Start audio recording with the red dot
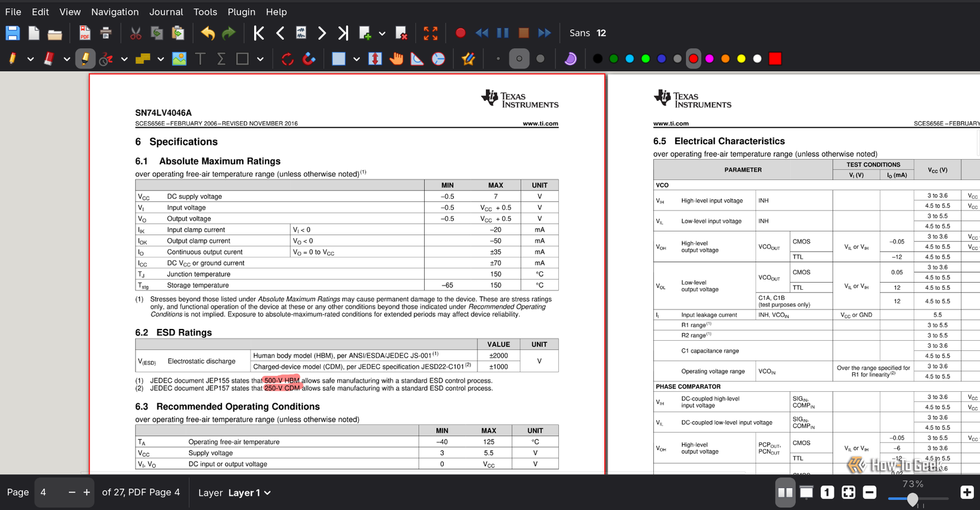This screenshot has height=510, width=980. (x=460, y=33)
